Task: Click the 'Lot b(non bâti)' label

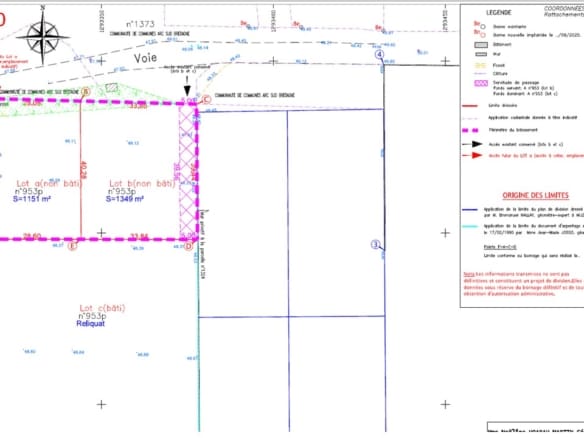Action: click(x=142, y=183)
